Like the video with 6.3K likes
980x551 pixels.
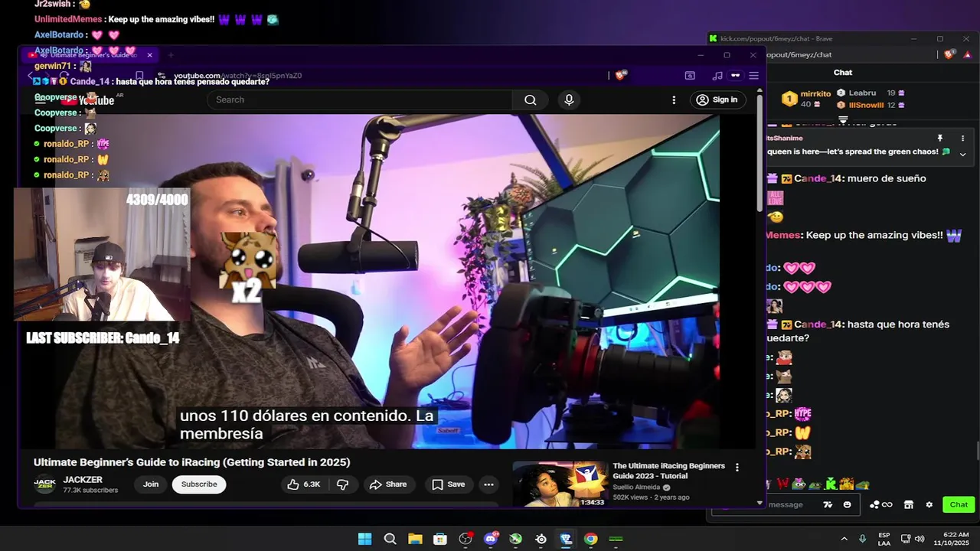pyautogui.click(x=304, y=484)
